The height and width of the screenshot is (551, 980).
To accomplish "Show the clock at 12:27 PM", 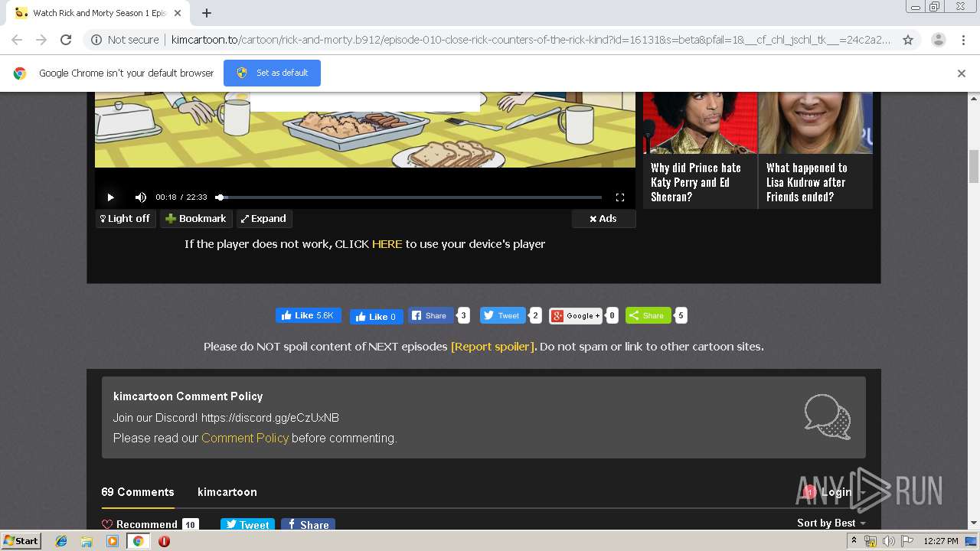I will (x=941, y=541).
